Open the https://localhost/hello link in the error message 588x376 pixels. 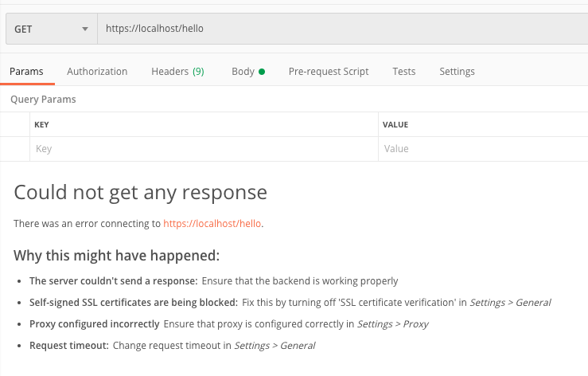[x=212, y=224]
